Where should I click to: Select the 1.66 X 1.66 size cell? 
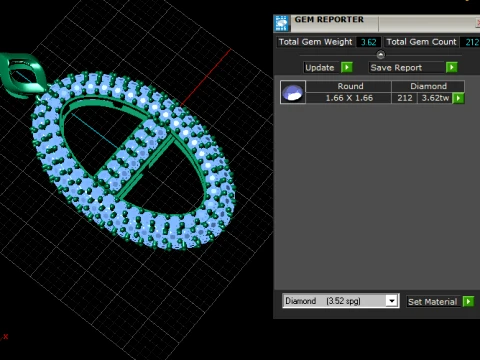(349, 98)
